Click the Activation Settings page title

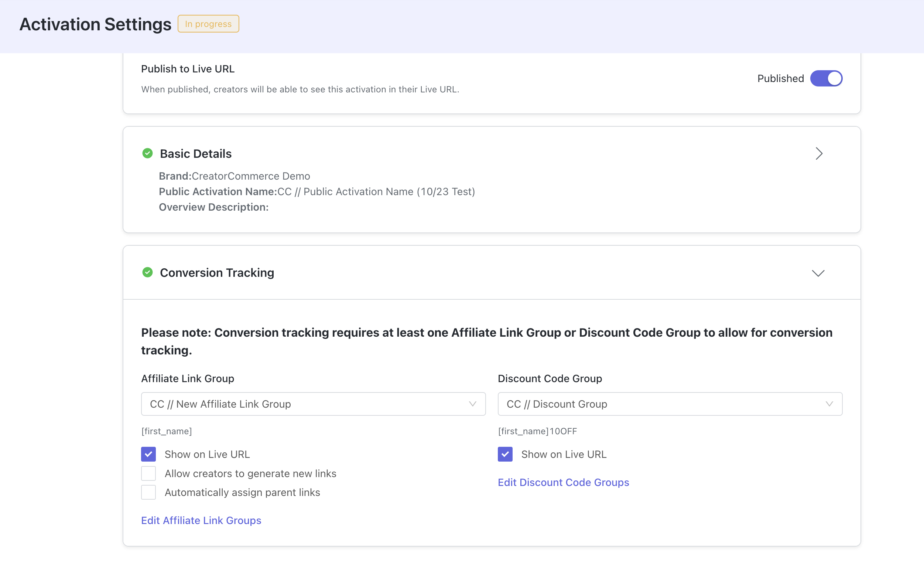95,24
